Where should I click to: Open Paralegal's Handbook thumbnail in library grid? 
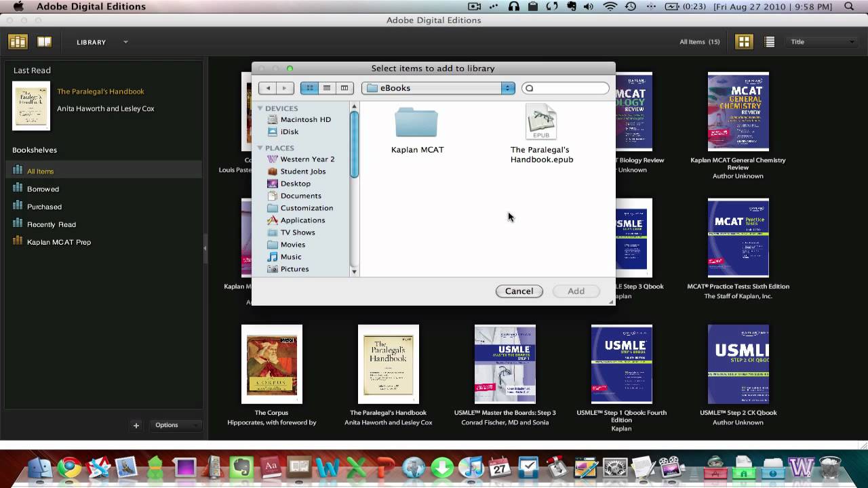point(389,364)
